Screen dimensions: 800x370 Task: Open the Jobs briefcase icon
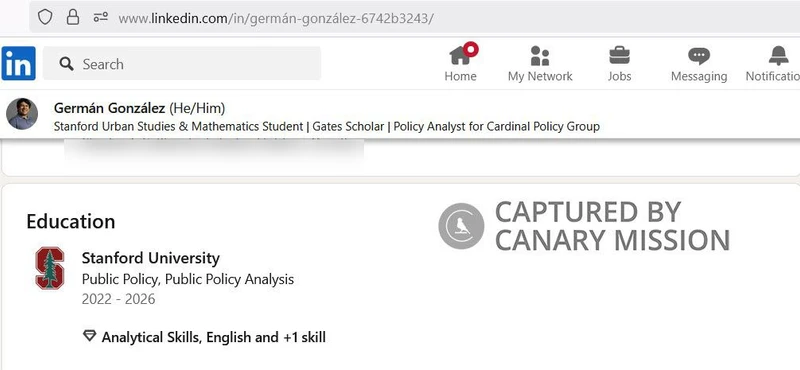[x=619, y=55]
